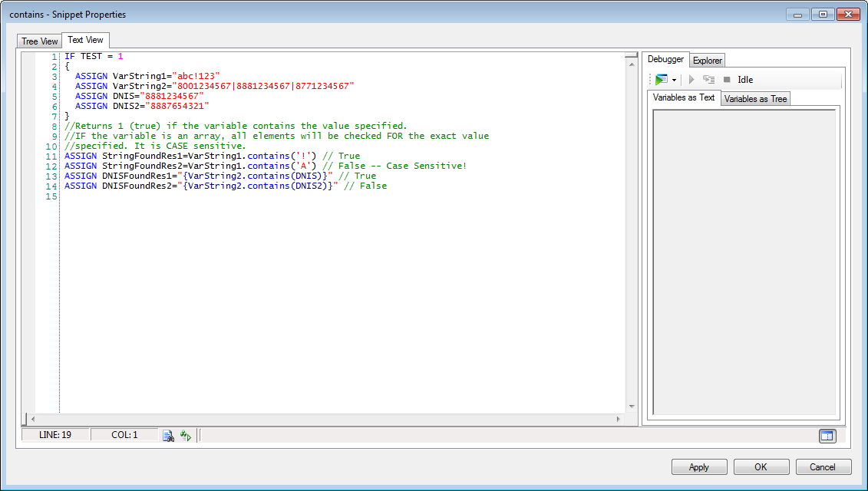Screen dimensions: 868x491
Task: Click the tree run icon beside COL field
Action: [186, 436]
